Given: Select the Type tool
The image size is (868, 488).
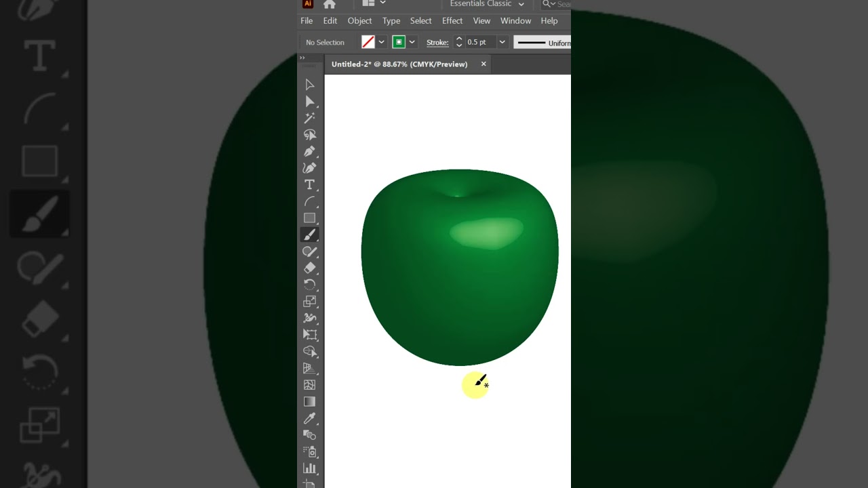Looking at the screenshot, I should 309,184.
